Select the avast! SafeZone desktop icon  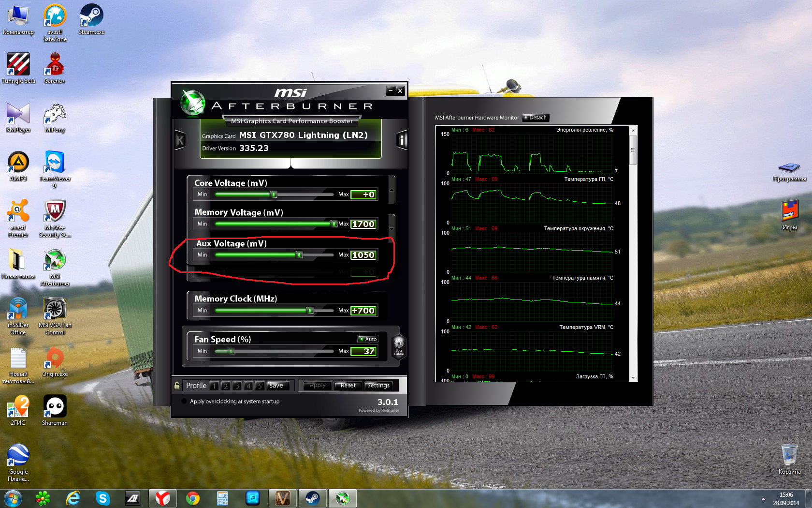click(55, 23)
